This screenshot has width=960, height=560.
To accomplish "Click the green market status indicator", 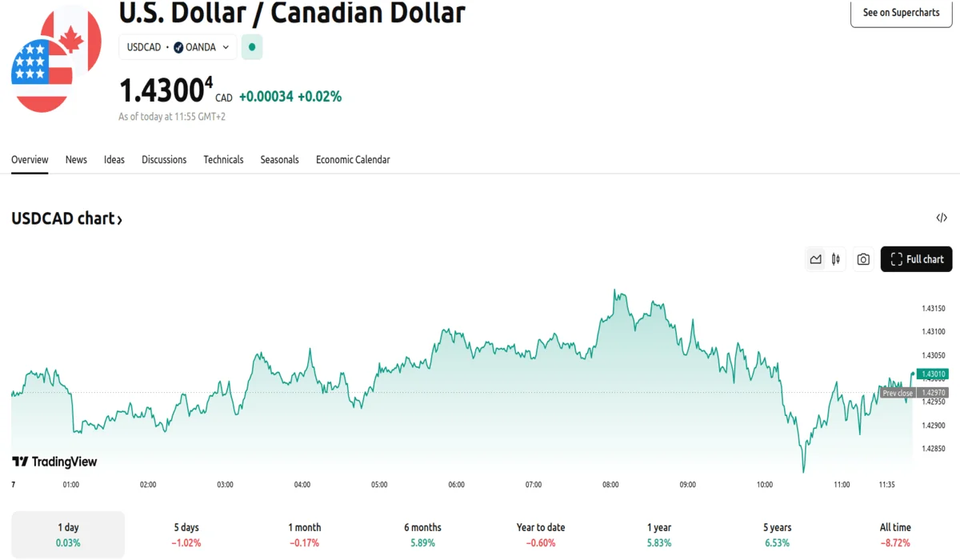I will (252, 47).
